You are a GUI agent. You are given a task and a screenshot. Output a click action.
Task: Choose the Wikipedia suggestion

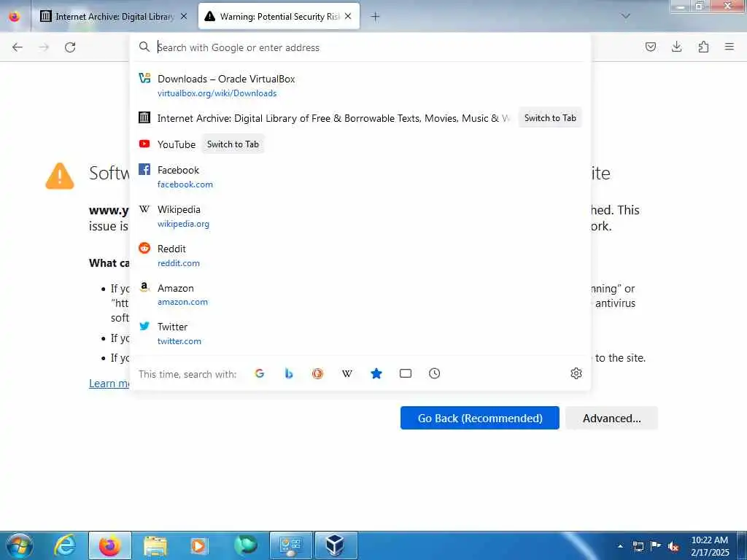click(x=360, y=216)
